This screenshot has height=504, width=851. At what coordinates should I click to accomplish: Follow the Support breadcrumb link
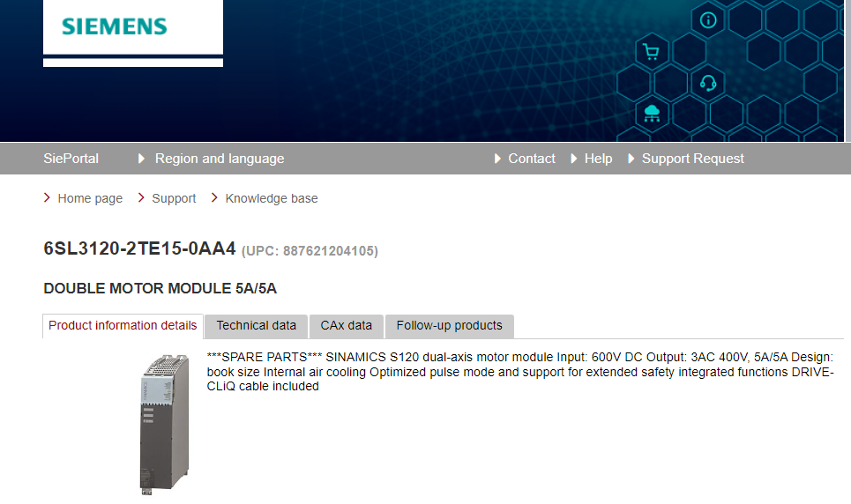174,198
